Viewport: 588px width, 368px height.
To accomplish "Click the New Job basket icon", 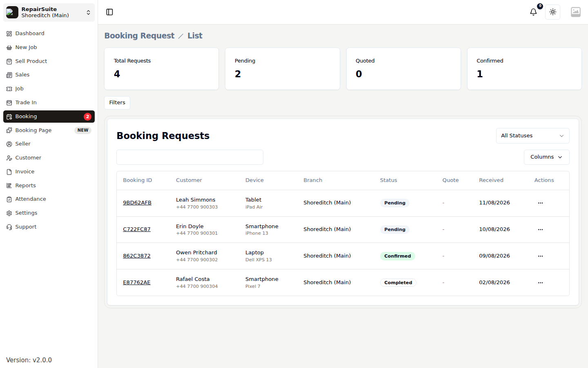I will [x=9, y=47].
